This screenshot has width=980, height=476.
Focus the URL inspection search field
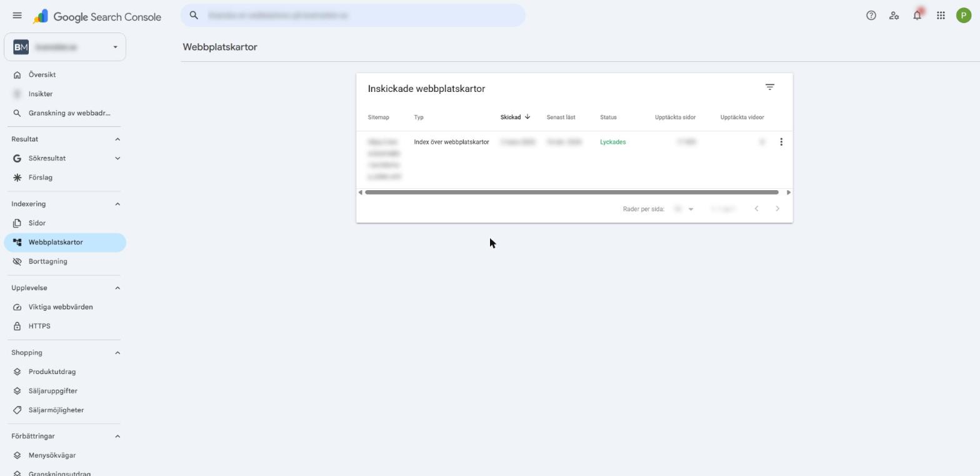(353, 15)
